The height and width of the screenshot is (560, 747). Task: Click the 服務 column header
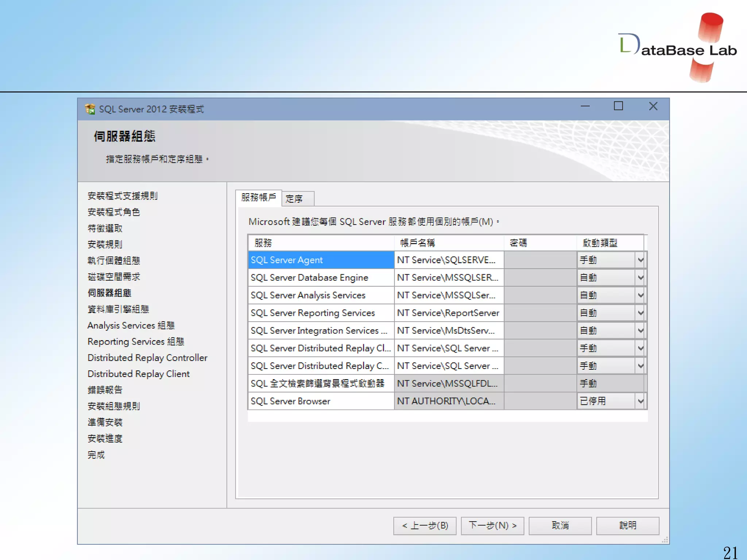click(x=321, y=243)
